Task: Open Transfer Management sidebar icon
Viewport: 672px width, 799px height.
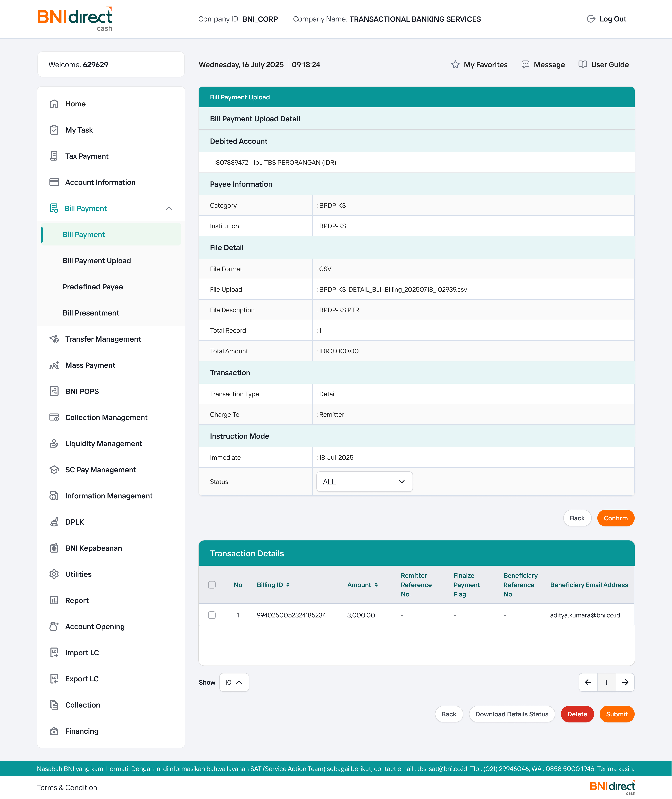Action: pyautogui.click(x=54, y=339)
